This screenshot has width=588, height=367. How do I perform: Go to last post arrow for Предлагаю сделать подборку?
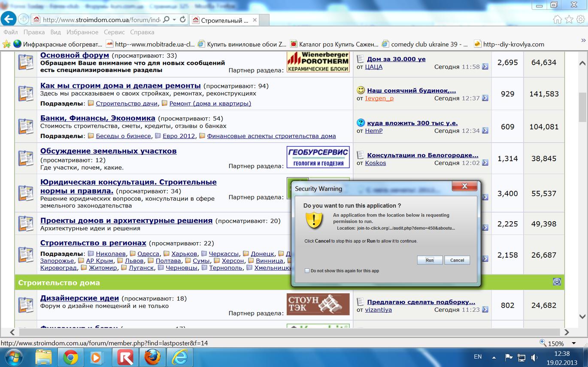(485, 310)
